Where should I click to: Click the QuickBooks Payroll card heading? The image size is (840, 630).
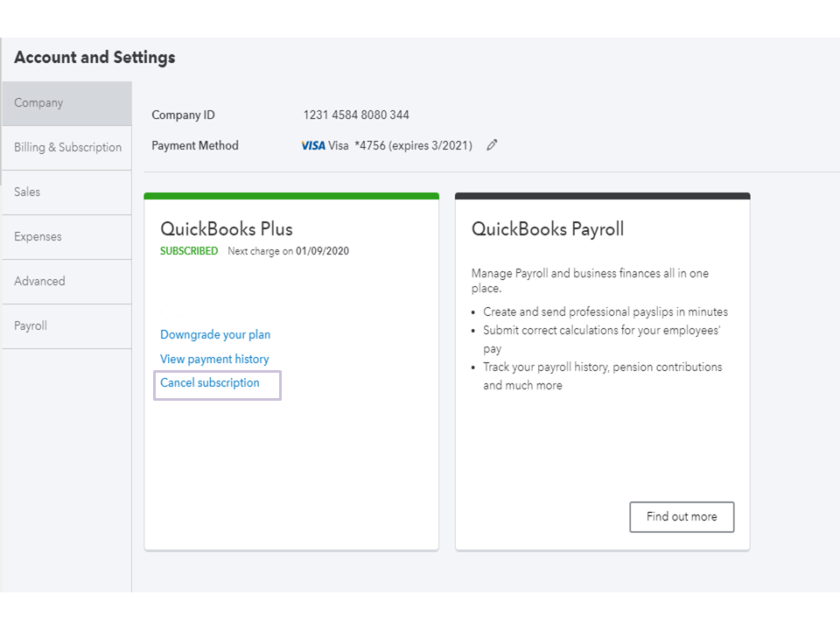(x=548, y=229)
